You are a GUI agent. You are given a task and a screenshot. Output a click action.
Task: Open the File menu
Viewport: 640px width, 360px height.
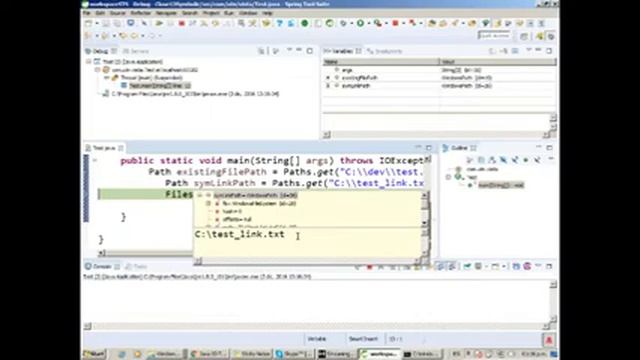coord(87,13)
